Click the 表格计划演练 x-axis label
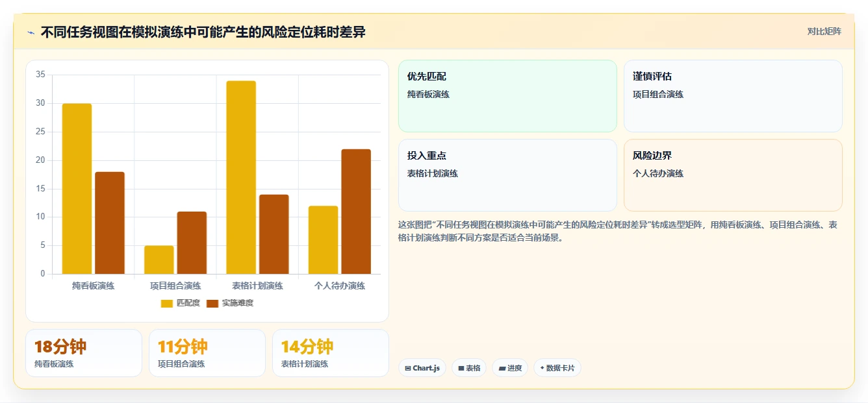 click(x=257, y=286)
